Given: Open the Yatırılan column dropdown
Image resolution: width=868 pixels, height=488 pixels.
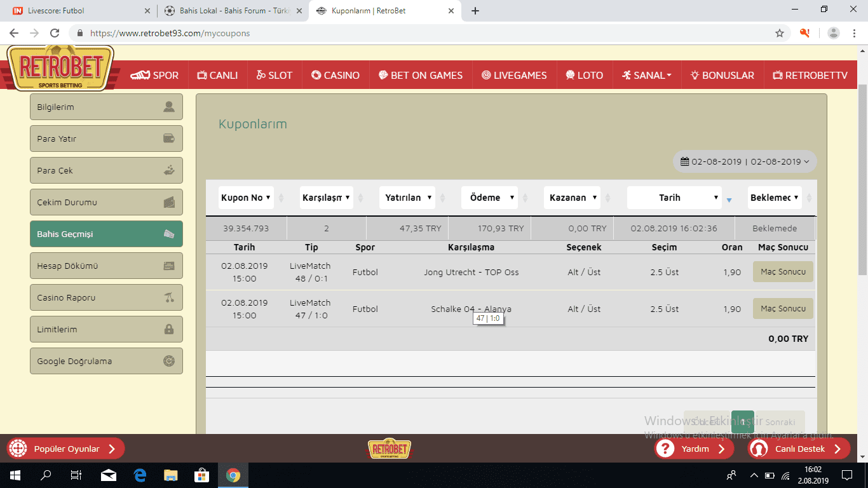Looking at the screenshot, I should pos(407,198).
